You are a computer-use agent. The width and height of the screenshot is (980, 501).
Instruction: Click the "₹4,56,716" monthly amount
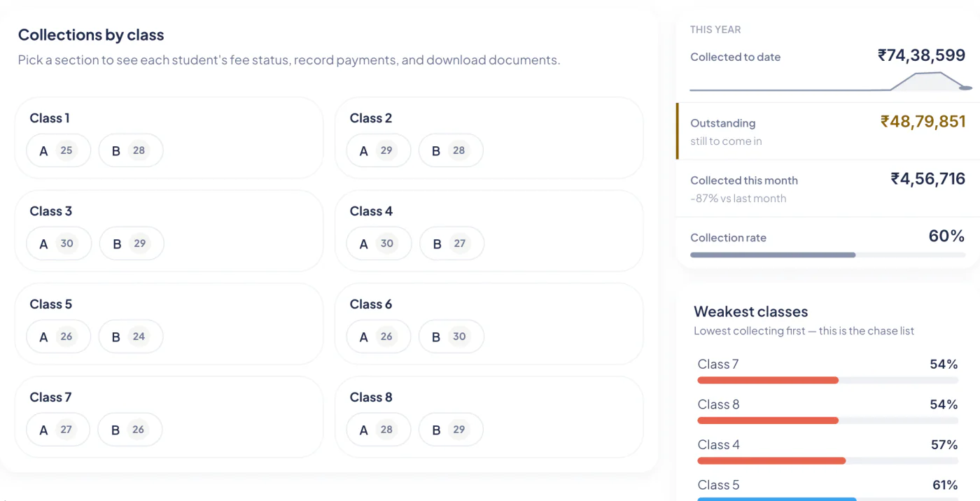[927, 178]
